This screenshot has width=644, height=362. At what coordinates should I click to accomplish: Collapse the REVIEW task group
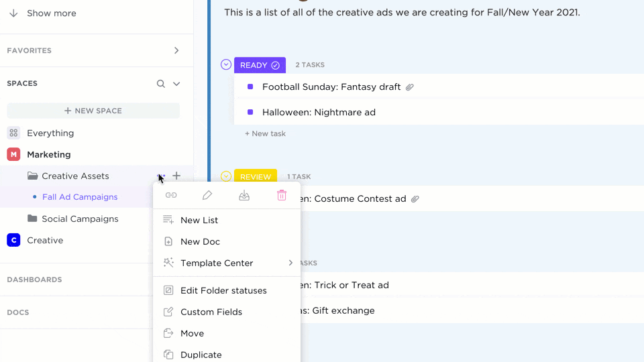[x=226, y=176]
